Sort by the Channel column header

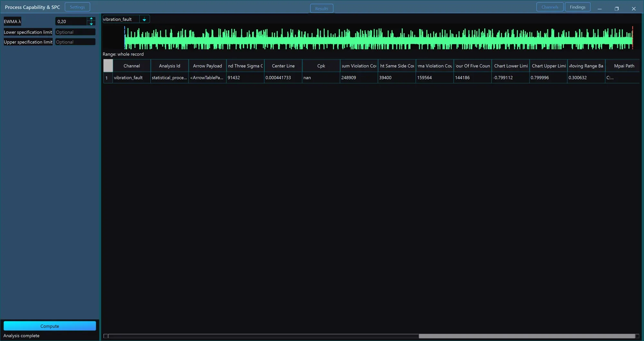click(132, 66)
